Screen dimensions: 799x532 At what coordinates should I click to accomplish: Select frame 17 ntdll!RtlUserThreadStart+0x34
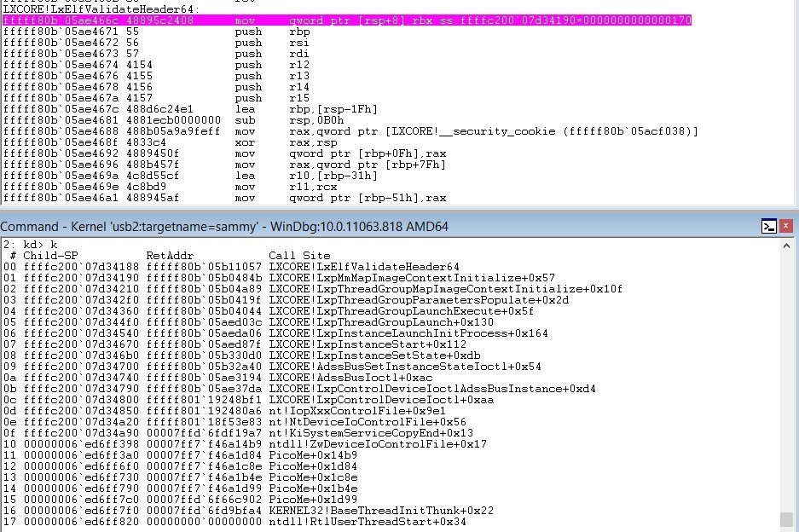point(234,522)
